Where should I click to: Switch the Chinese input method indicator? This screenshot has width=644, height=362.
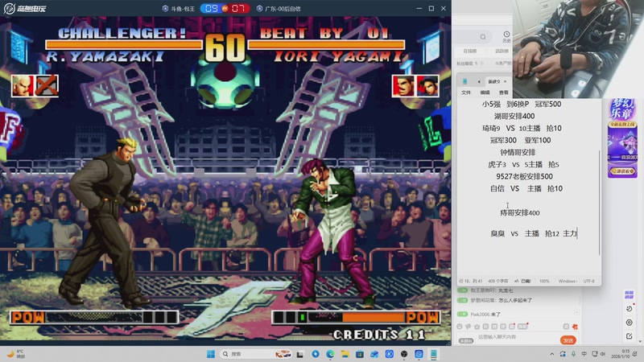(x=584, y=354)
